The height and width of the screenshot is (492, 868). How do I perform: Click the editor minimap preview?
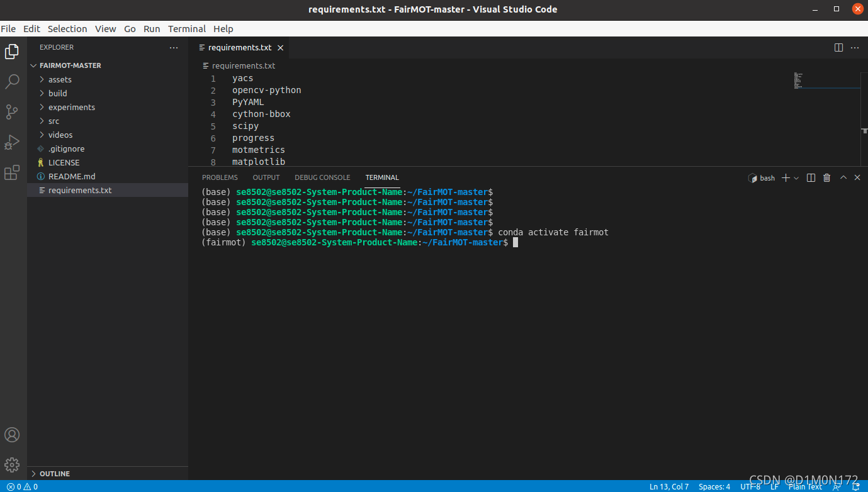826,81
